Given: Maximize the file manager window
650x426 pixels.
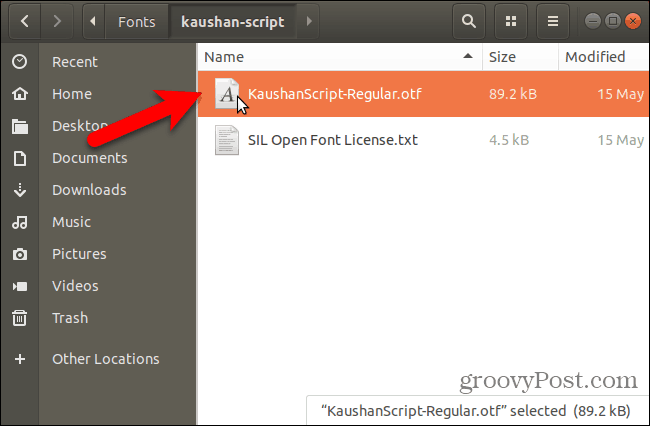Looking at the screenshot, I should coord(613,21).
